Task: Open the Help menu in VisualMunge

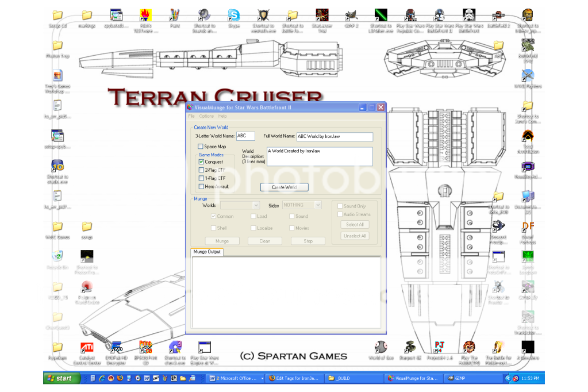Action: tap(222, 116)
